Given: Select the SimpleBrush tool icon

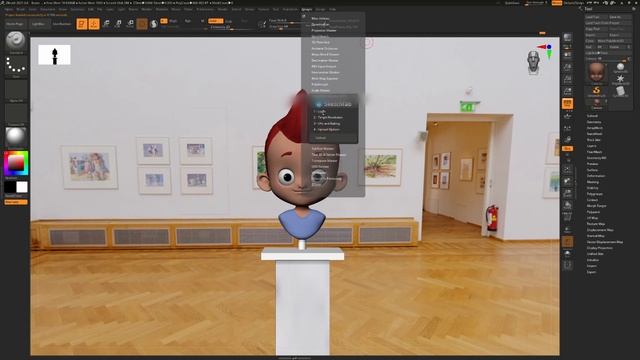Looking at the screenshot, I should pyautogui.click(x=596, y=91).
